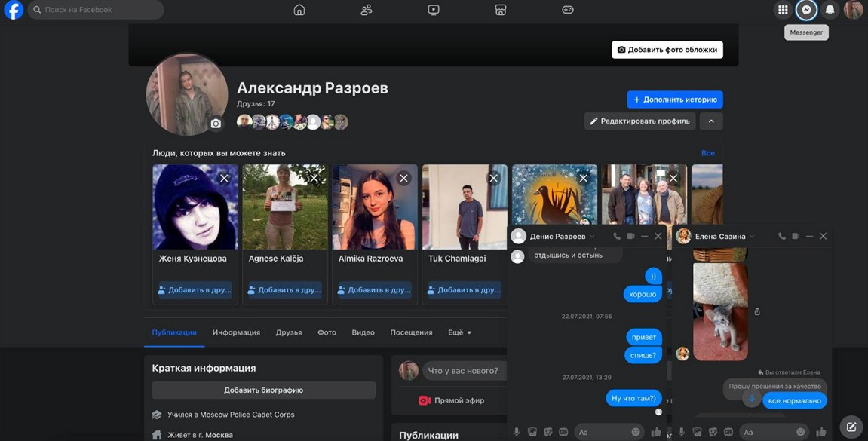Switch to the Фото tab
Screen dimensions: 868x441
click(x=327, y=332)
